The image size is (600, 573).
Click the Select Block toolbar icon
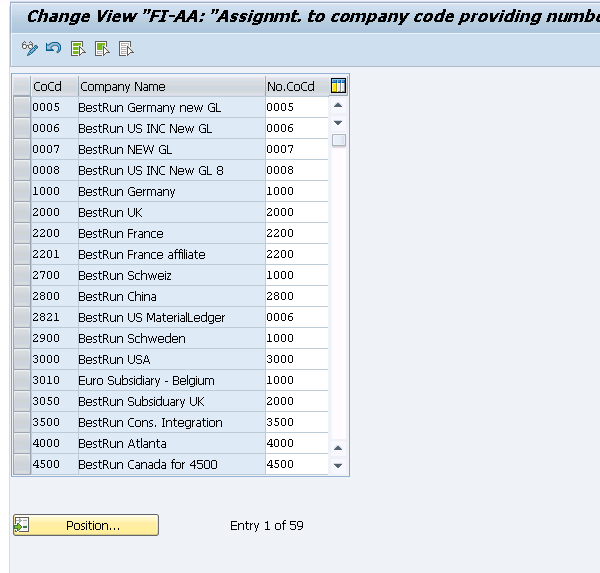pyautogui.click(x=102, y=49)
